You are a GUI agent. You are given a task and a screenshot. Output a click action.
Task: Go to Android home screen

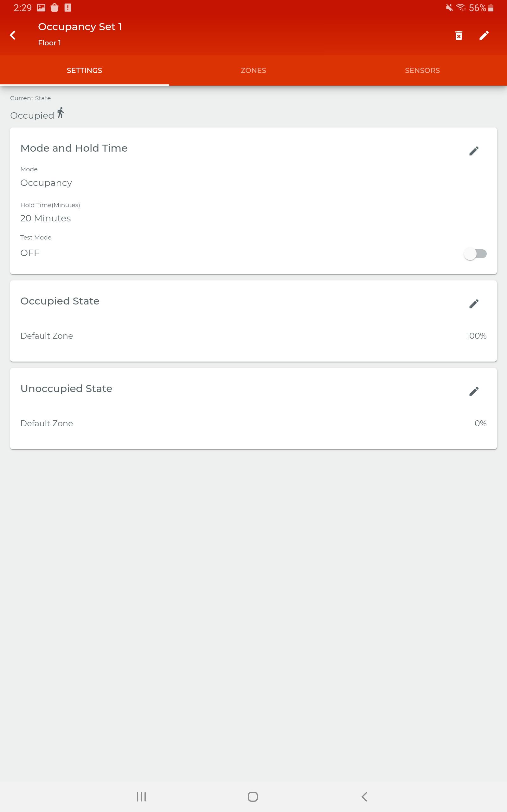(253, 796)
